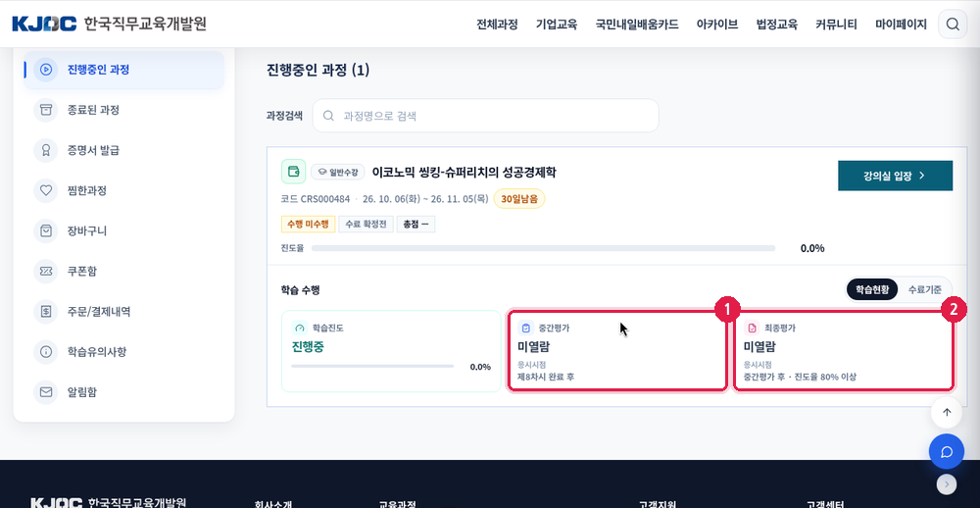Click the 진행중 status text in 학습진도 card
The height and width of the screenshot is (508, 980).
308,347
